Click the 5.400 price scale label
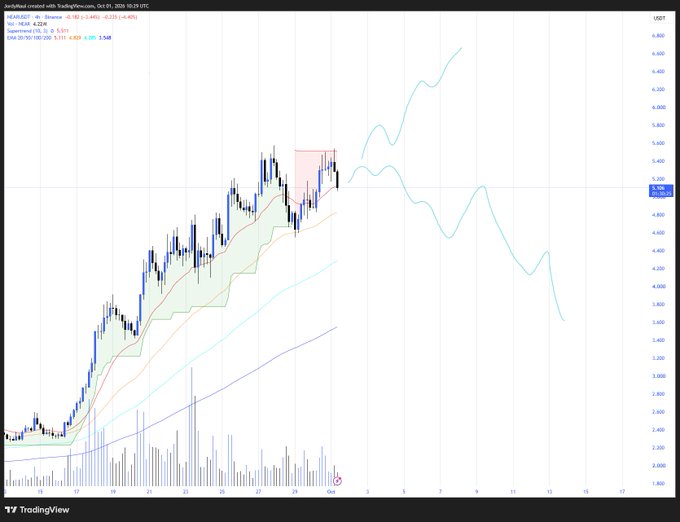Viewport: 680px width, 522px height. tap(658, 161)
